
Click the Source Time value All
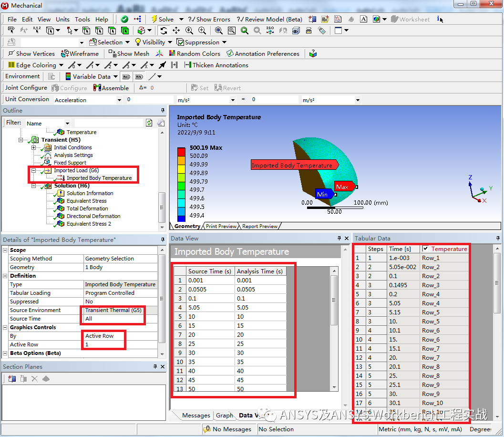tap(121, 319)
